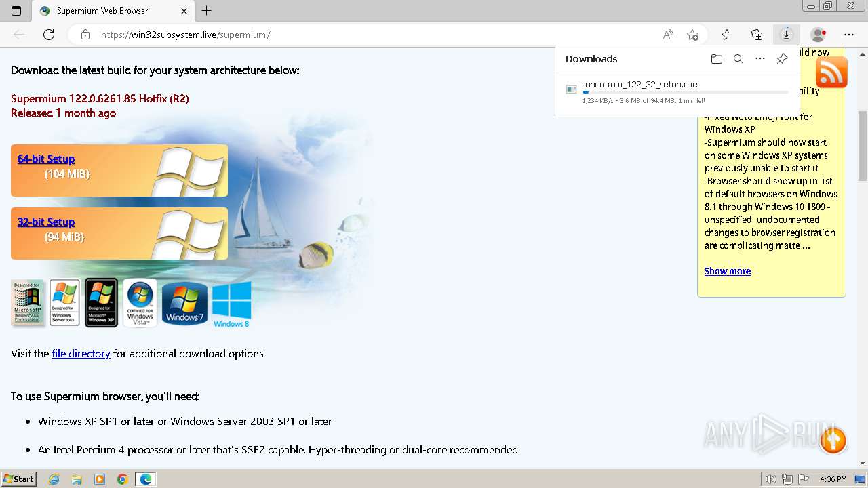Click the Windows Vista certified badge
Image resolution: width=868 pixels, height=488 pixels.
pyautogui.click(x=140, y=303)
